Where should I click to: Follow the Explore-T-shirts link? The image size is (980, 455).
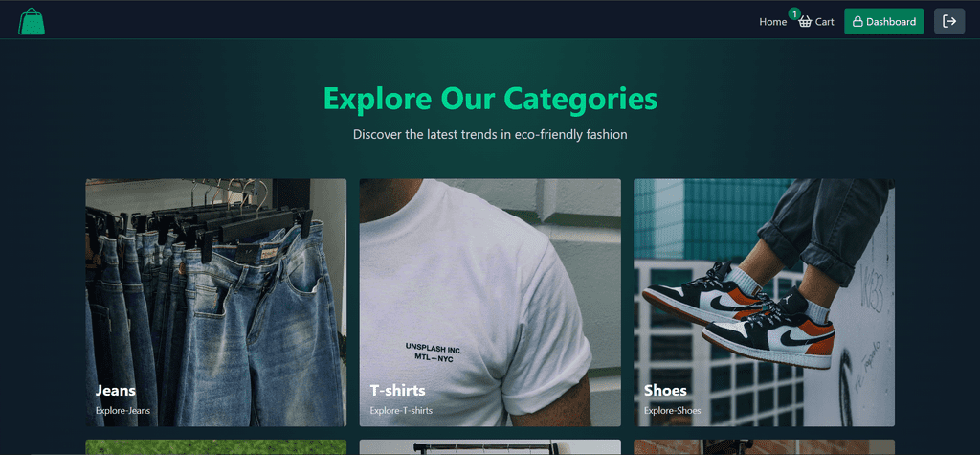[401, 411]
